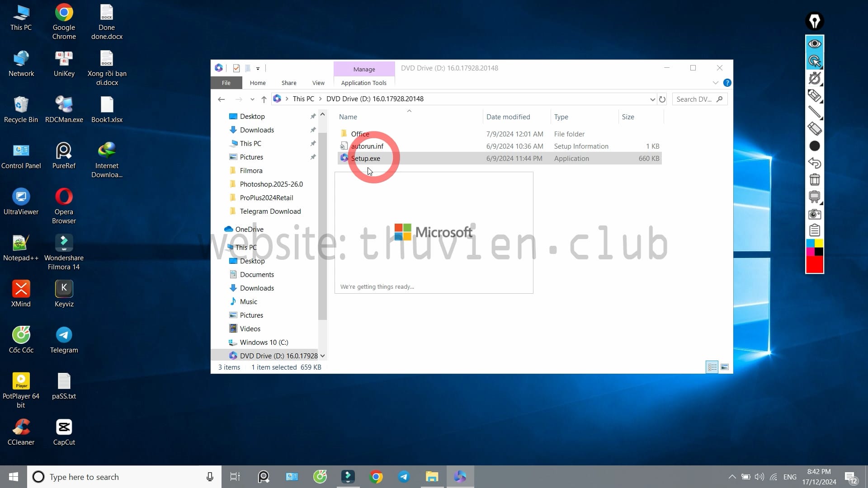Switch to the Share ribbon tab
Image resolution: width=868 pixels, height=488 pixels.
click(289, 83)
